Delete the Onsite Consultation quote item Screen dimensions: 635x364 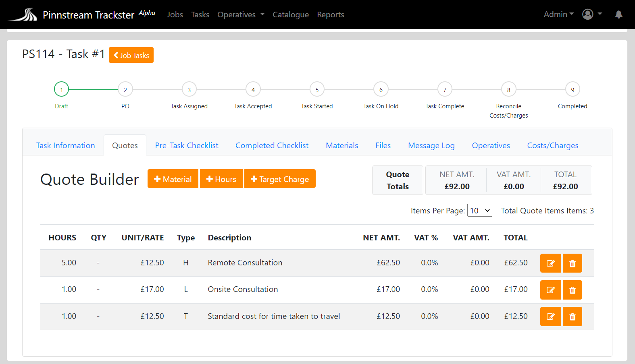click(x=572, y=290)
